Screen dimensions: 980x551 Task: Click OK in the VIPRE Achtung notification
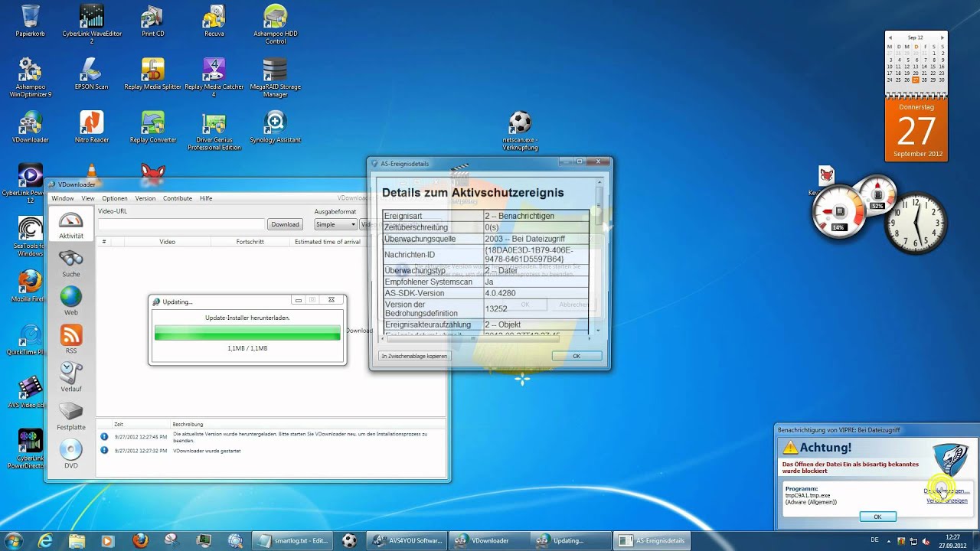coord(877,517)
